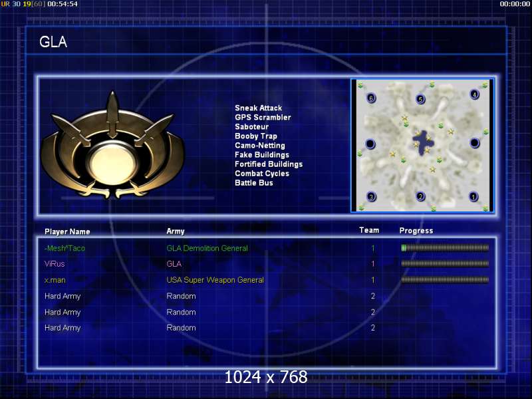532x399 pixels.
Task: Click the unnumbered start marker on minimap's left edge
Action: pos(370,144)
